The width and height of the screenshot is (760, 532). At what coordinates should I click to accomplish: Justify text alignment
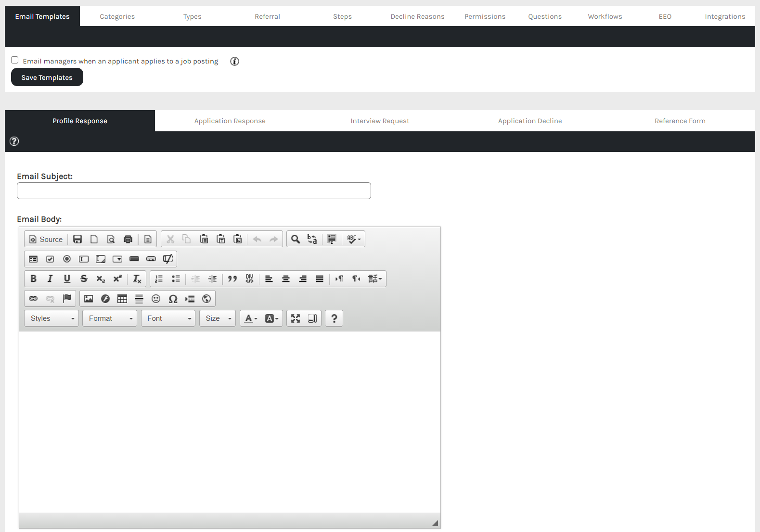[x=320, y=279]
